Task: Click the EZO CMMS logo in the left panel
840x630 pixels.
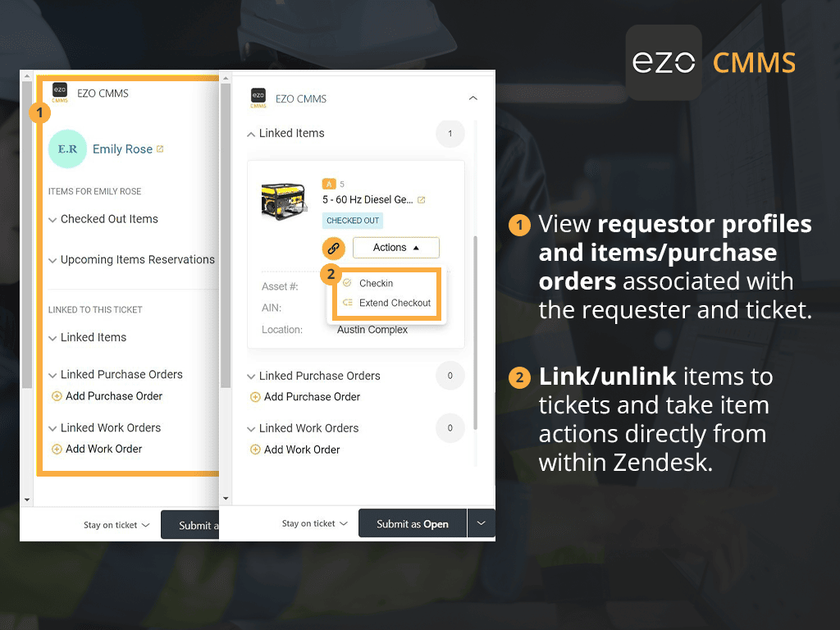Action: tap(60, 93)
